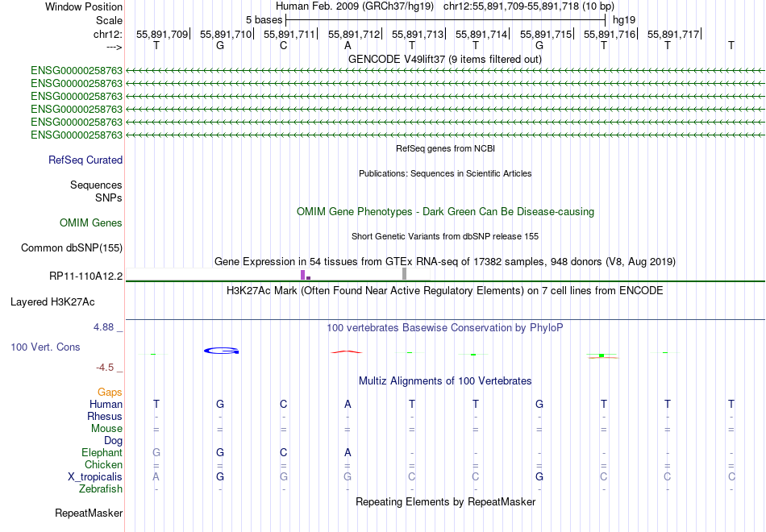
Task: Click the RepeatMasker track label
Action: 89,513
